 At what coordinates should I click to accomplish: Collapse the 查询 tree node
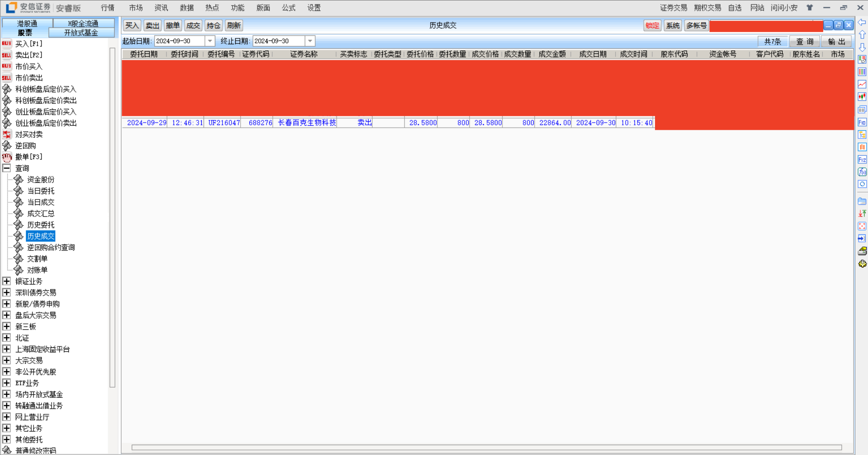(6, 168)
